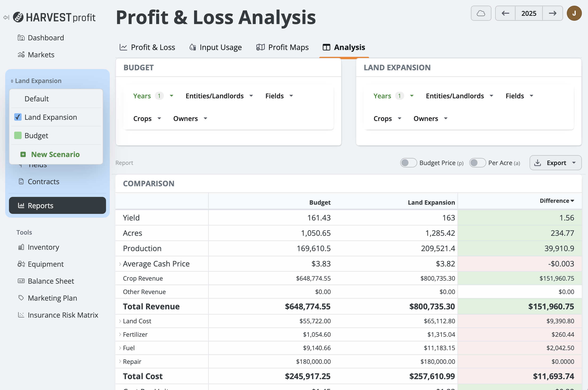The width and height of the screenshot is (588, 390).
Task: Click the green Budget color swatch
Action: point(18,135)
